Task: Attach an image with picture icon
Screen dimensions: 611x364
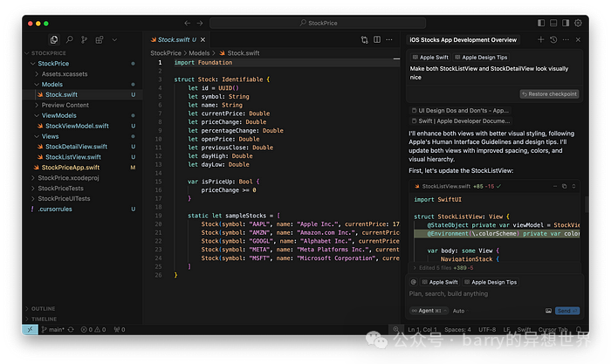Action: [548, 311]
